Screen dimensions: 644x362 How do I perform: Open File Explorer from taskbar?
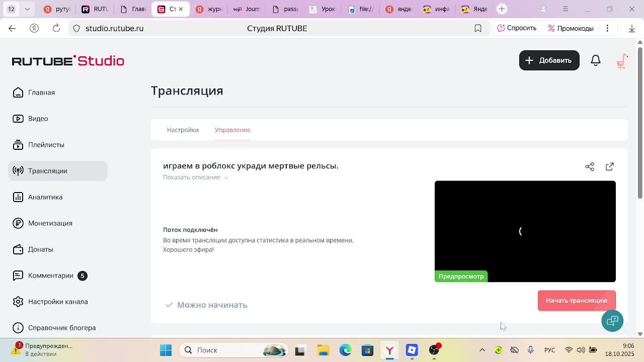(323, 350)
